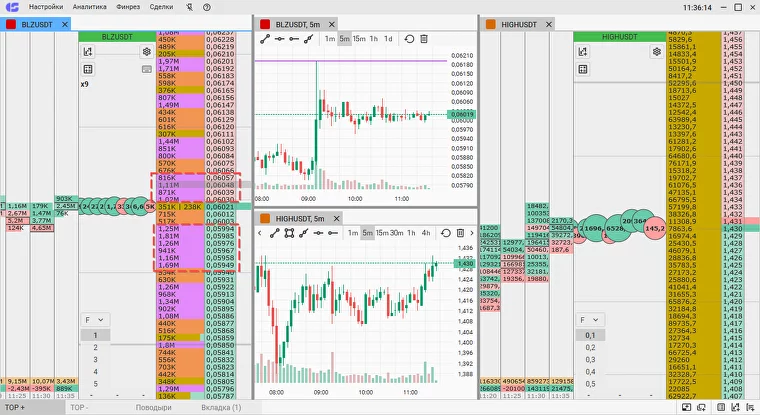Click the grid layout icon in the HIGHUSDT panel
The image size is (760, 415).
[x=583, y=69]
